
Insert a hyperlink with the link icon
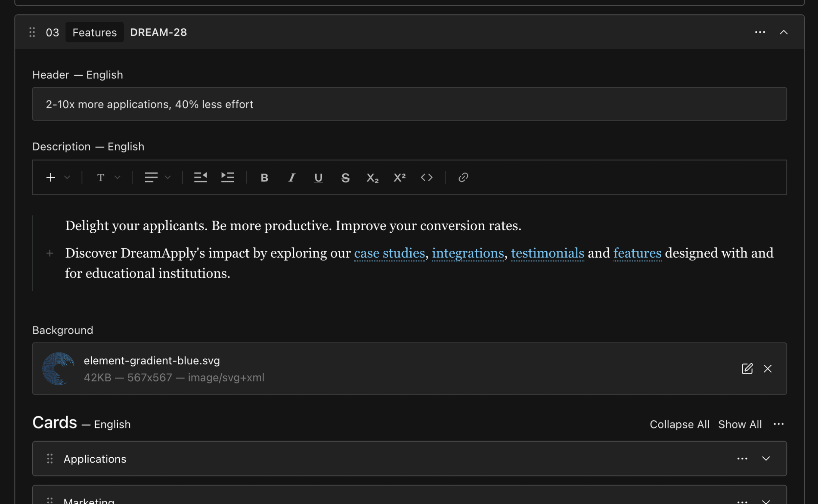[x=463, y=177]
